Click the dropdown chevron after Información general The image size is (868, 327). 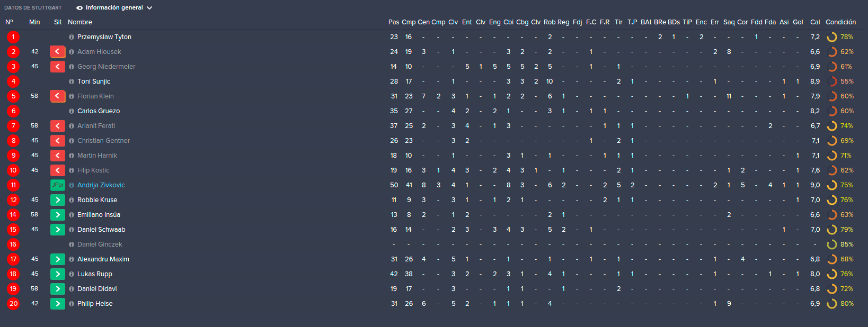(149, 8)
